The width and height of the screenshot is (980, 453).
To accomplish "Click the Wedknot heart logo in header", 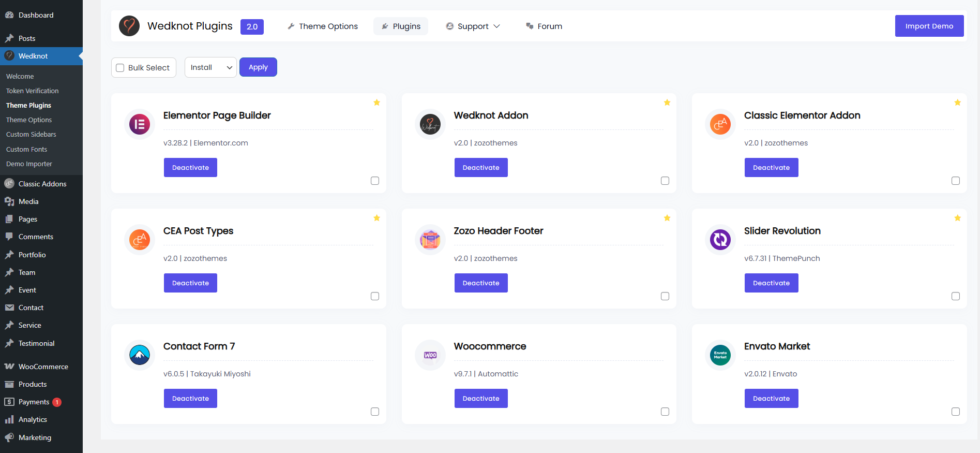I will click(x=129, y=26).
